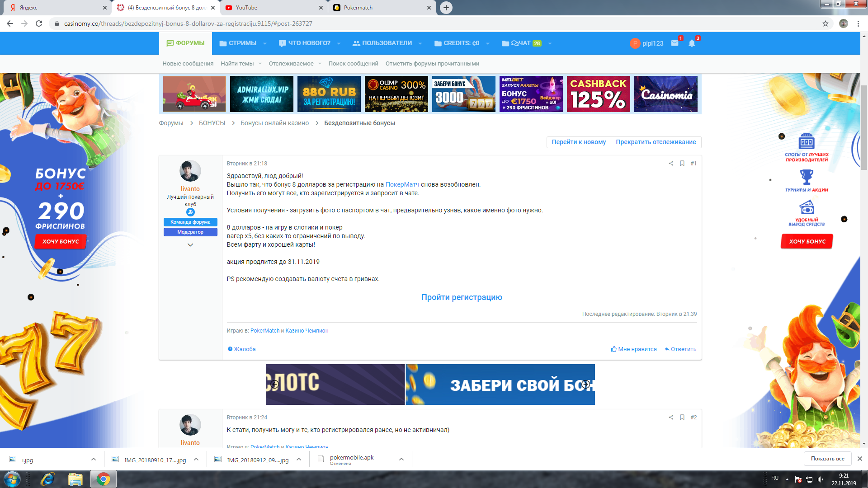This screenshot has height=488, width=868.
Task: Click Прекратить отслеживание button
Action: click(656, 142)
